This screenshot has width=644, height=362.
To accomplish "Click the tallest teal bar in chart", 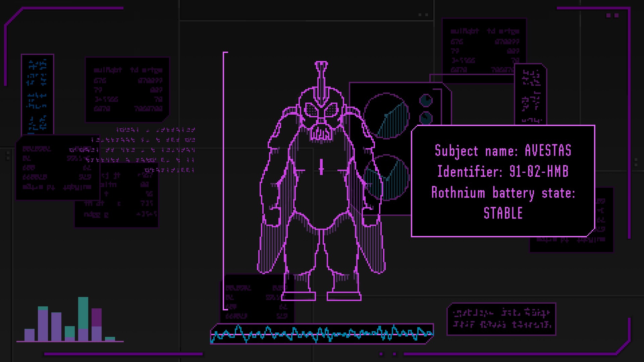I will (x=83, y=312).
